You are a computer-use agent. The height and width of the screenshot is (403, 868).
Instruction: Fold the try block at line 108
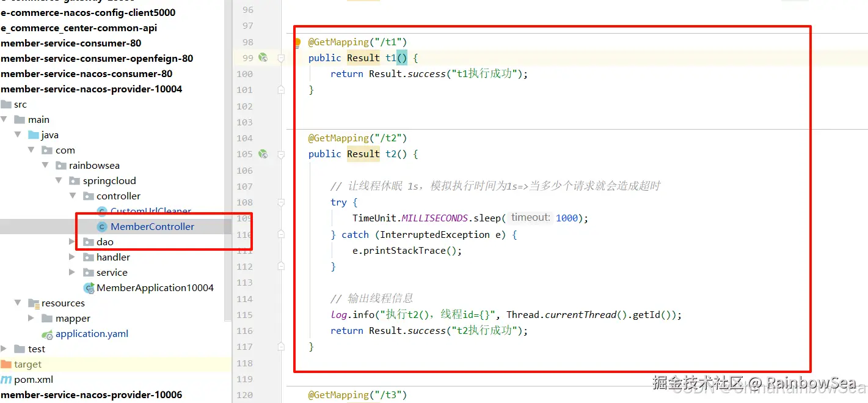(x=281, y=202)
